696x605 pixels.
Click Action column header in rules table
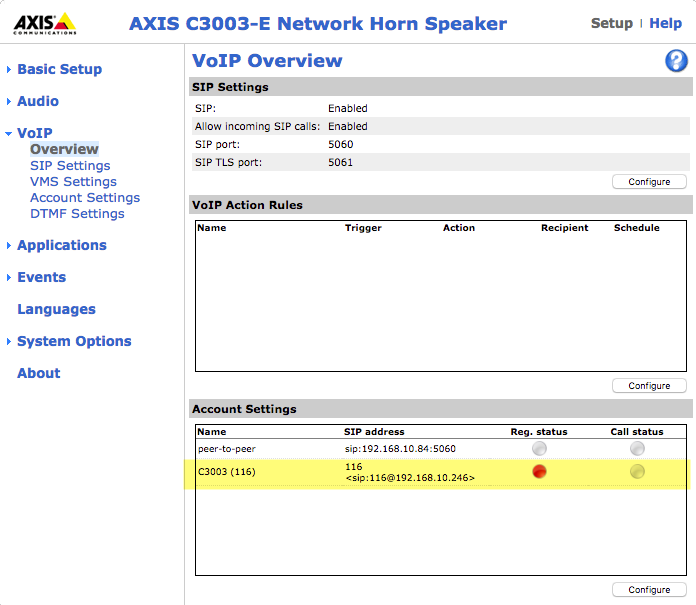(459, 228)
